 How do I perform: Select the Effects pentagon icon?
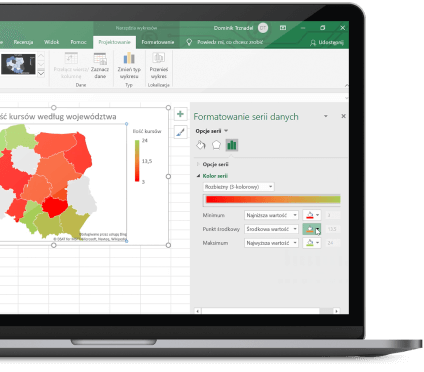[216, 145]
